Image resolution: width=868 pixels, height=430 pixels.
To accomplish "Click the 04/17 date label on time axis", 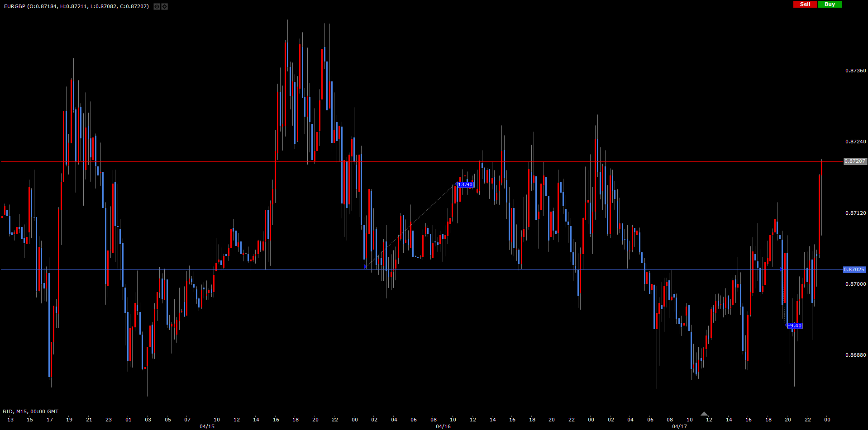I will point(679,426).
